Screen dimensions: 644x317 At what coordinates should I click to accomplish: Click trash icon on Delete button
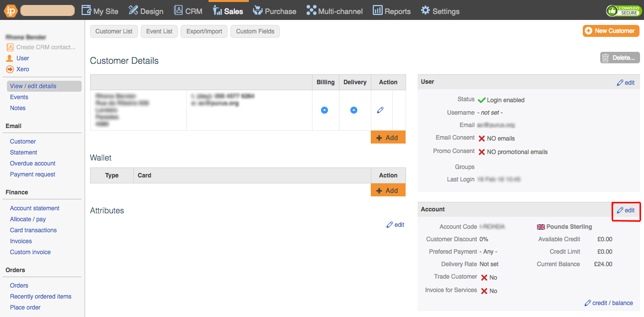606,58
